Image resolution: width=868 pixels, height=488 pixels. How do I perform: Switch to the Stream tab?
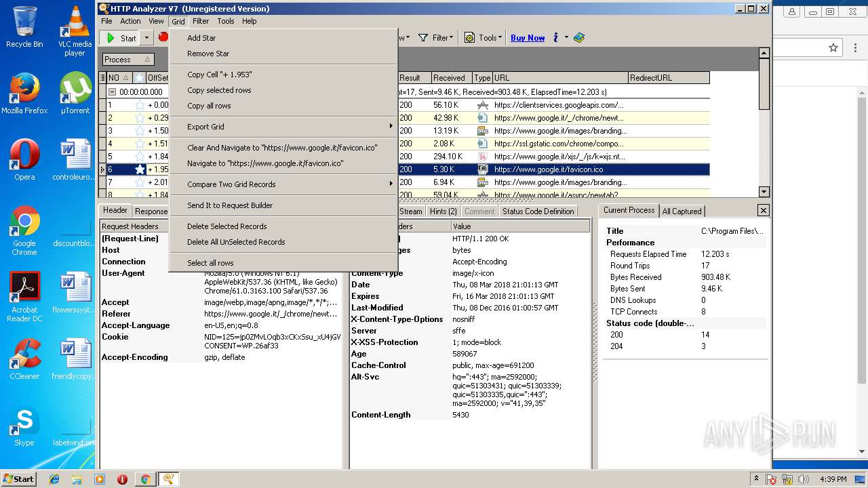coord(411,211)
